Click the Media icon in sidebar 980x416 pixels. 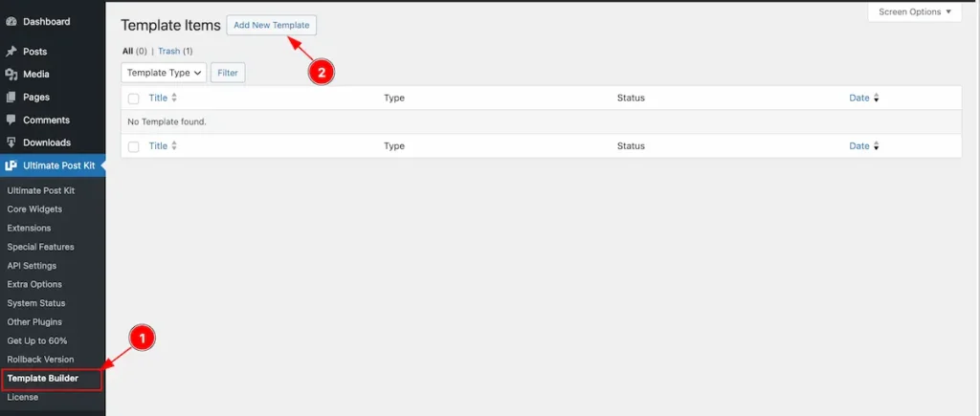[x=11, y=75]
